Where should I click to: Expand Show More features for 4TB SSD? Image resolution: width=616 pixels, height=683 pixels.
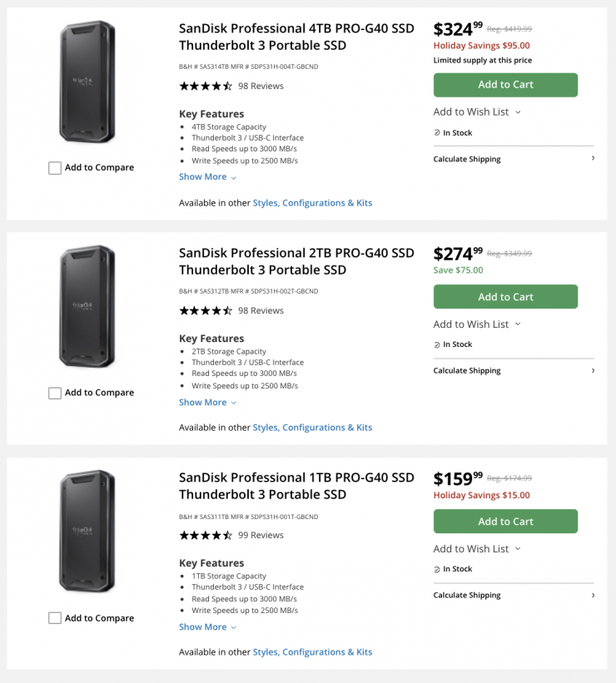pos(207,176)
